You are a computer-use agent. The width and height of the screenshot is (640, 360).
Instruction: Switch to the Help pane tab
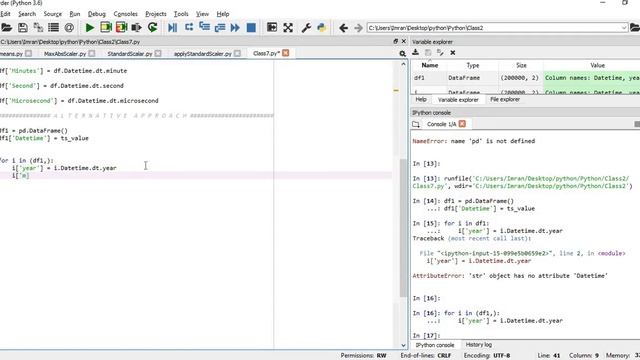pos(421,100)
